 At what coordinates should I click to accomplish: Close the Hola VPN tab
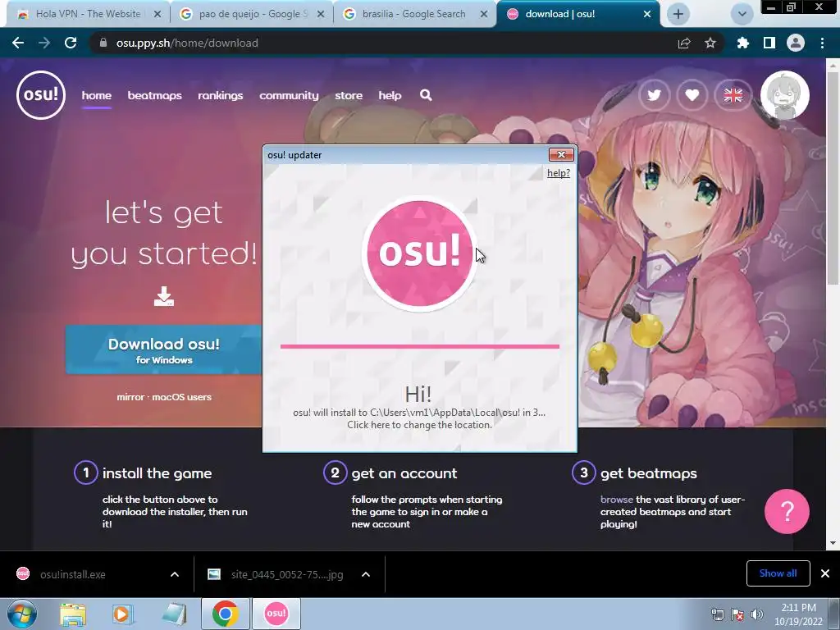(x=157, y=14)
